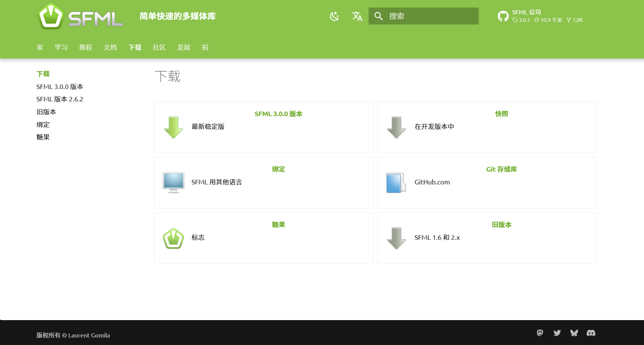
Task: Click the green download arrow for SFML 3.0.0
Action: click(x=174, y=127)
